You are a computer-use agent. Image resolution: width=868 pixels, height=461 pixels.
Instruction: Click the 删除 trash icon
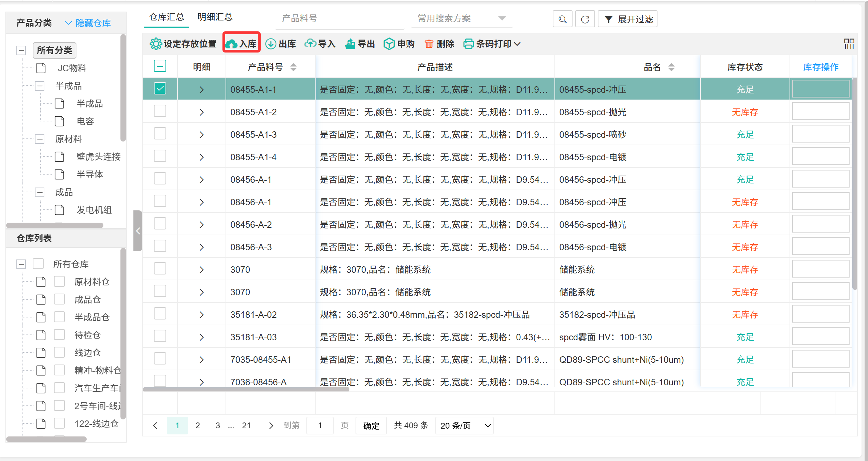[x=429, y=44]
